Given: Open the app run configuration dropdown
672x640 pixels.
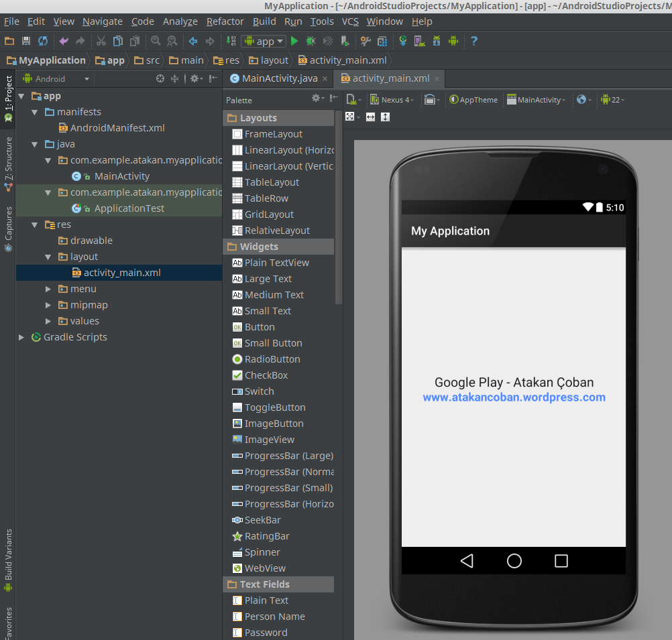Looking at the screenshot, I should (264, 42).
